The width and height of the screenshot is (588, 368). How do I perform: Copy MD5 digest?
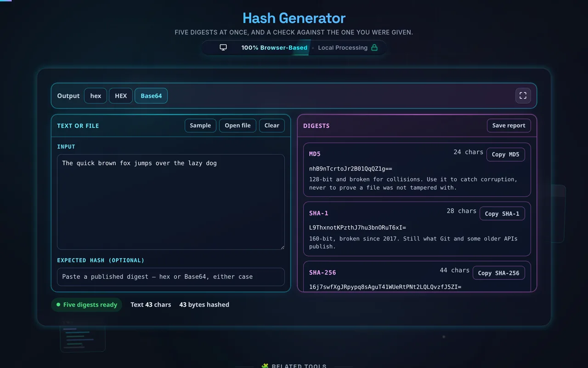coord(506,155)
